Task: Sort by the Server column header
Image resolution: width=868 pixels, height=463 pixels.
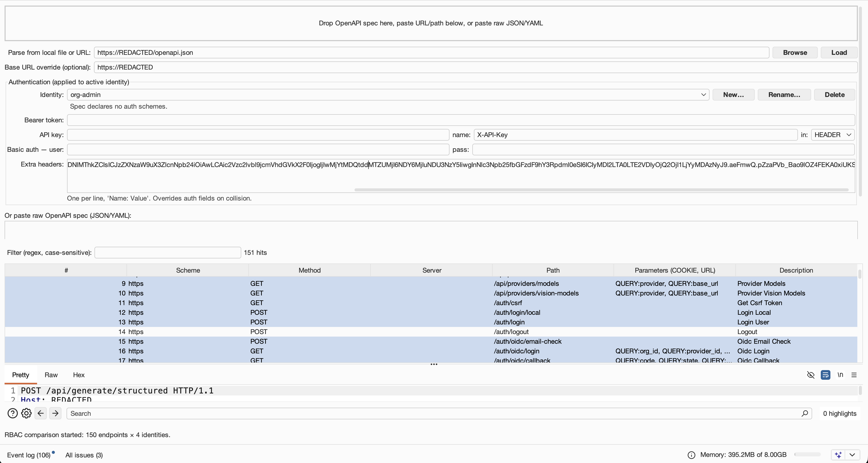Action: (x=432, y=270)
